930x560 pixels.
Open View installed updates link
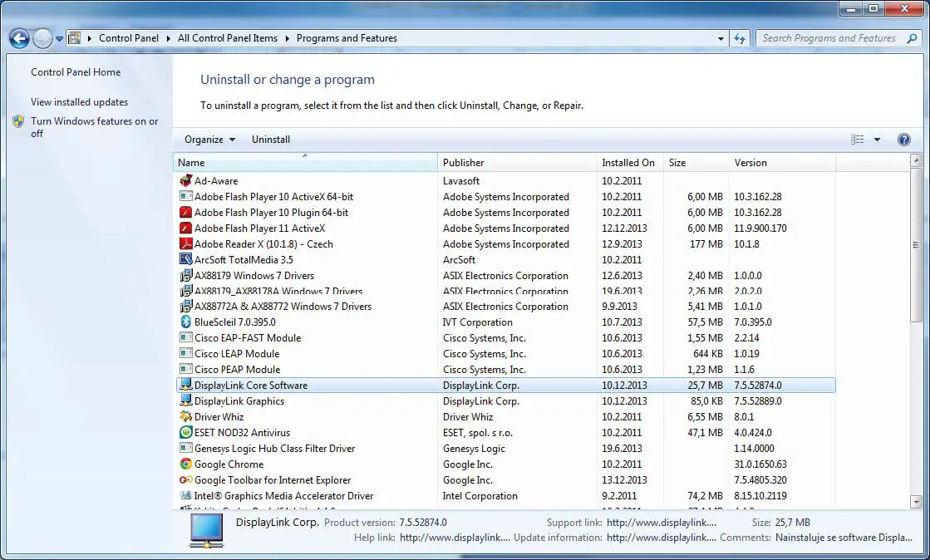tap(79, 102)
